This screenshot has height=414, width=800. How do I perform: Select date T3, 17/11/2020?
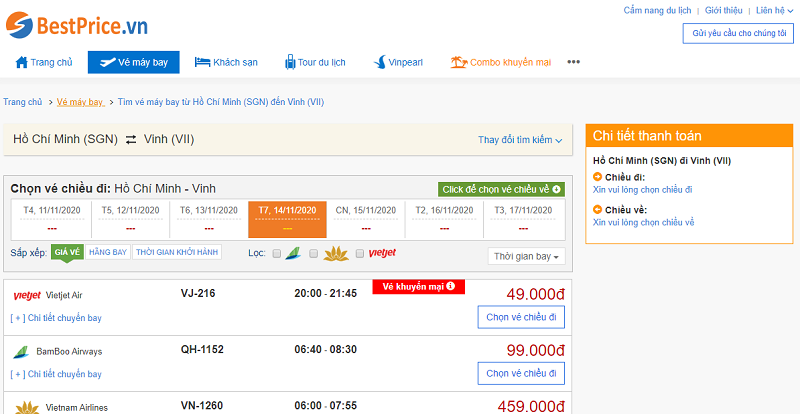click(x=523, y=220)
